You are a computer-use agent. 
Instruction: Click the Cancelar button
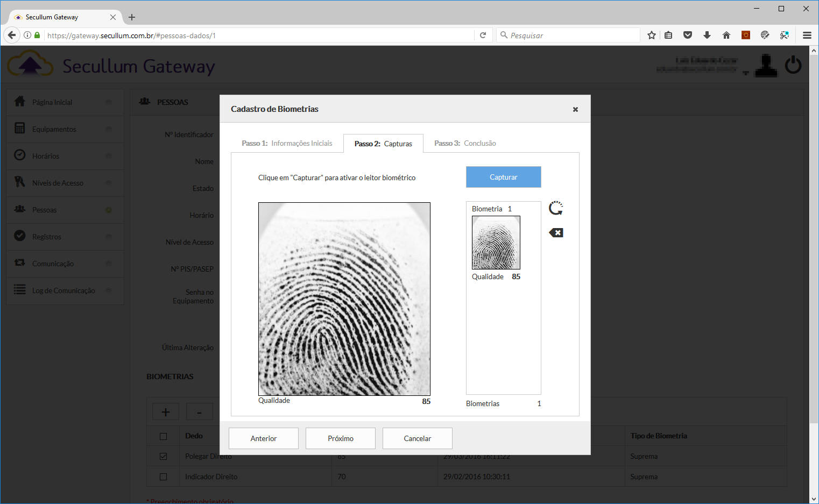(x=418, y=438)
